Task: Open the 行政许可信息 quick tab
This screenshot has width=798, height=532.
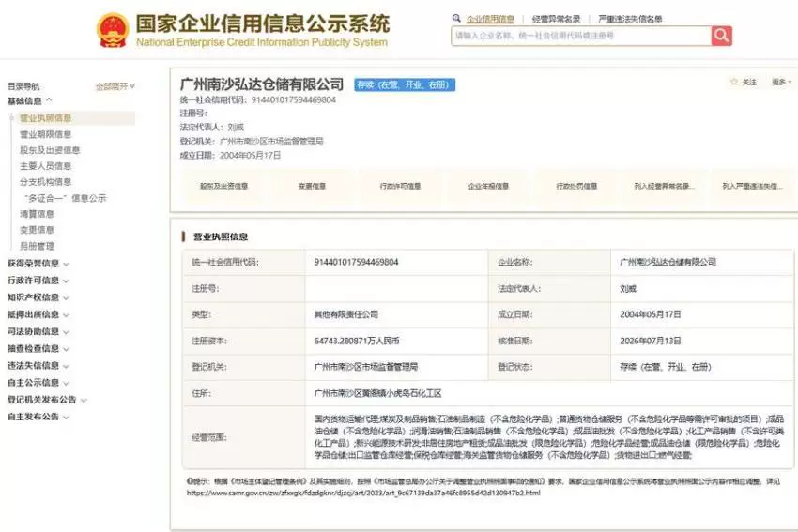Action: pyautogui.click(x=400, y=186)
